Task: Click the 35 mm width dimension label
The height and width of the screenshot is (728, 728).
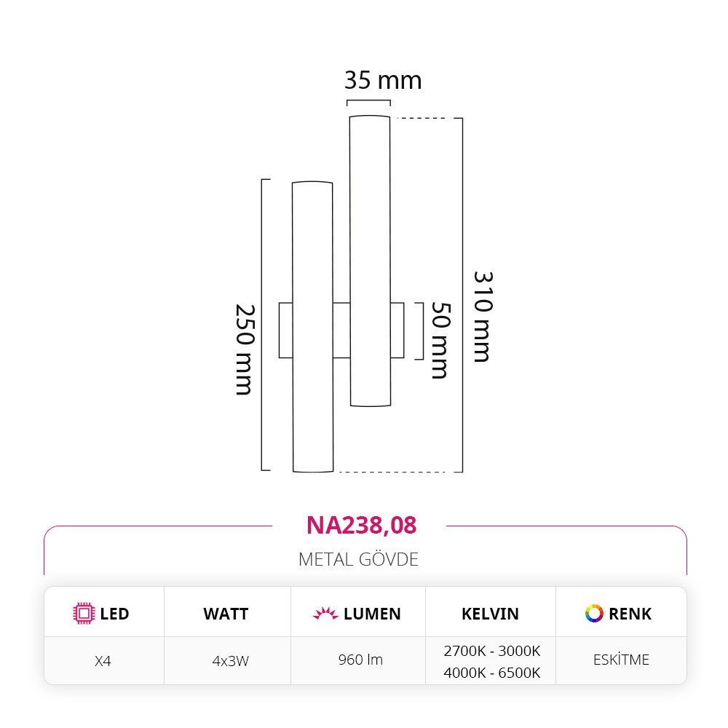Action: tap(383, 80)
